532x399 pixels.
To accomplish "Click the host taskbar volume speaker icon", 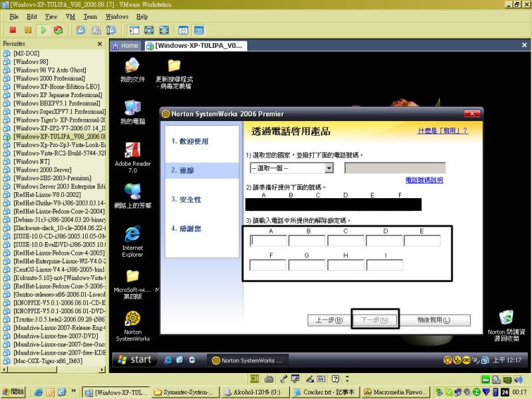I will [x=518, y=380].
